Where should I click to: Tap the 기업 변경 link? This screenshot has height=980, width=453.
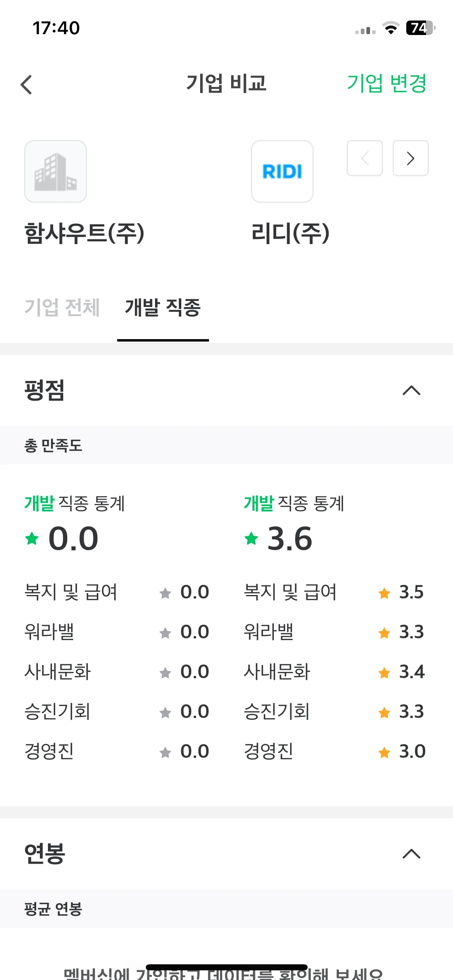387,83
